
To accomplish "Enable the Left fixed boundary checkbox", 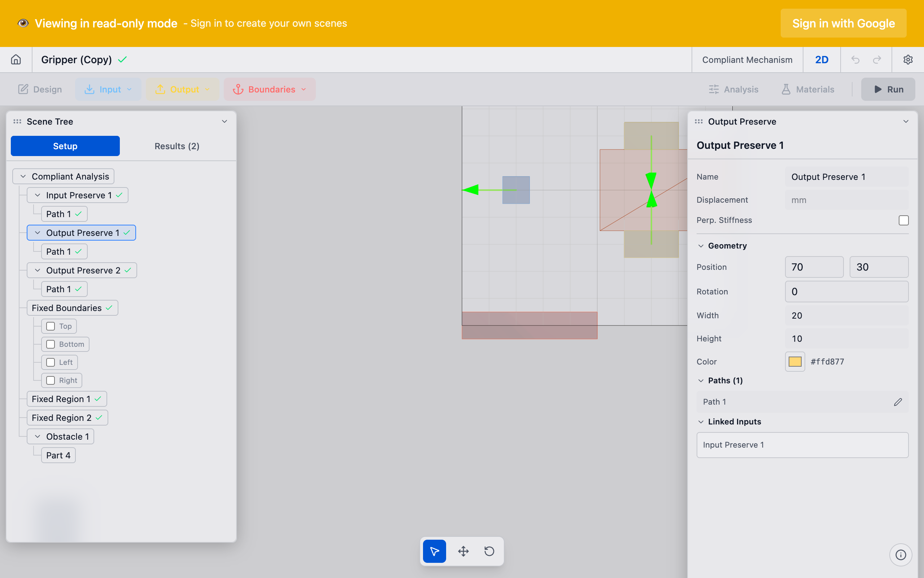I will tap(51, 362).
